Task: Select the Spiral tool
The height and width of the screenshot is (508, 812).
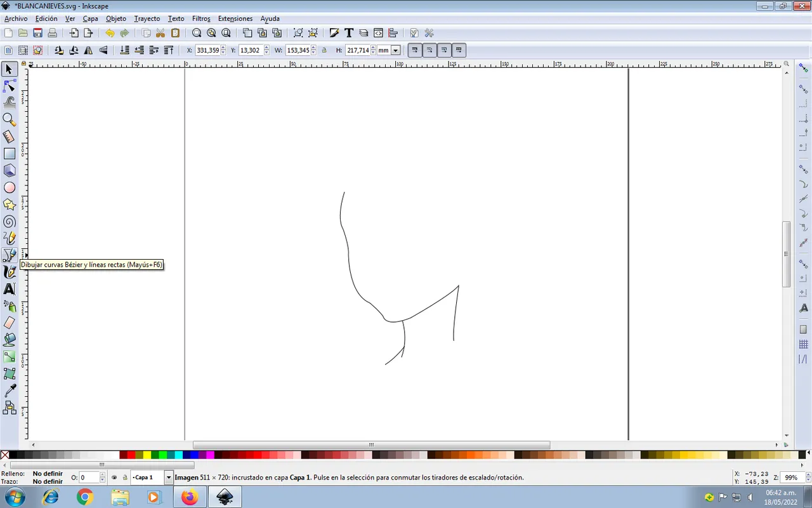Action: coord(10,222)
